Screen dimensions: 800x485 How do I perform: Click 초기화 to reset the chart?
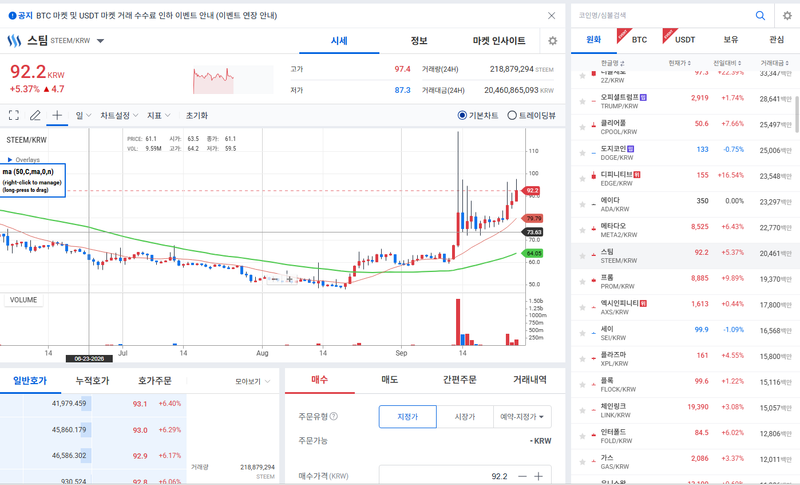pyautogui.click(x=196, y=115)
